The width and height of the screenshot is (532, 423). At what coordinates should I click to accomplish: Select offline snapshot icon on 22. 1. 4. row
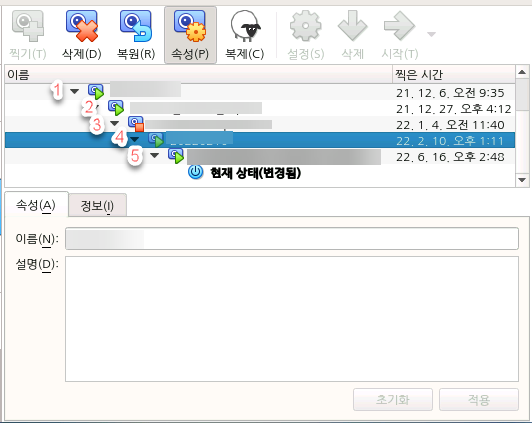point(136,124)
